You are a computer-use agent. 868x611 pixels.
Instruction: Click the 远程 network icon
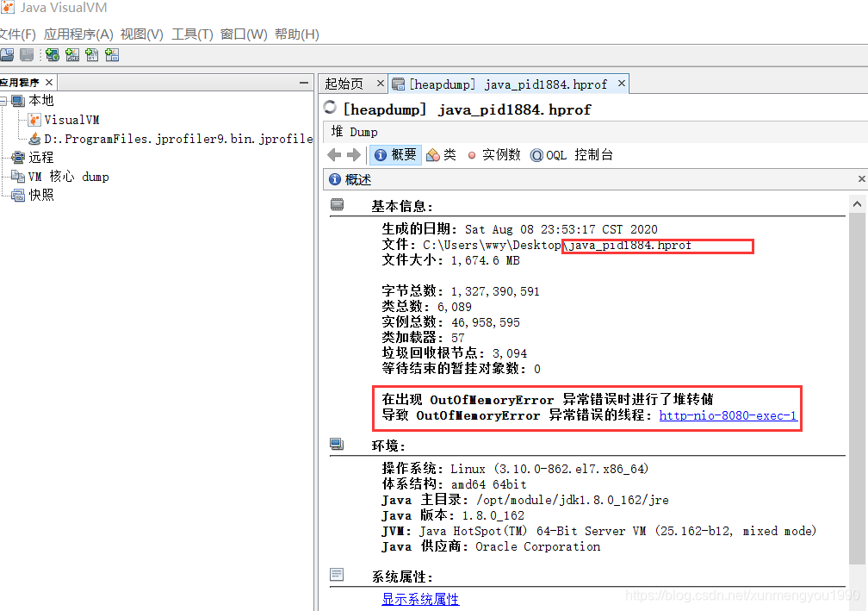(x=18, y=158)
